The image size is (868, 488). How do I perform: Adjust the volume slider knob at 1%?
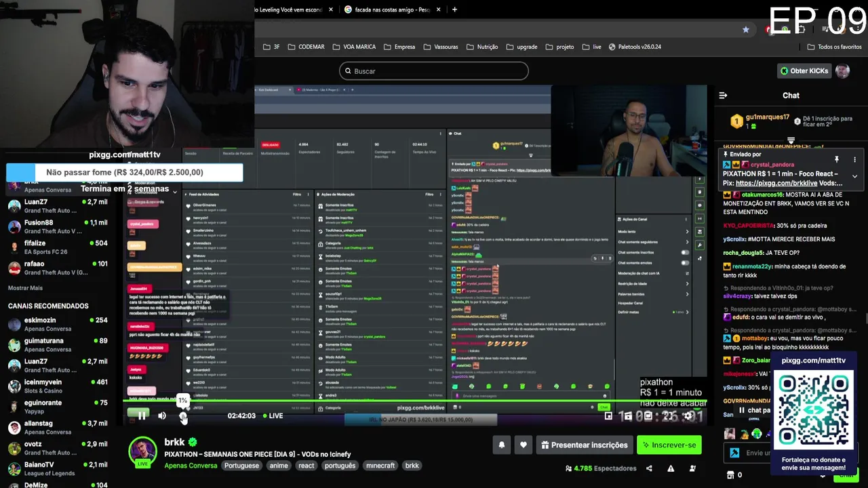tap(183, 415)
